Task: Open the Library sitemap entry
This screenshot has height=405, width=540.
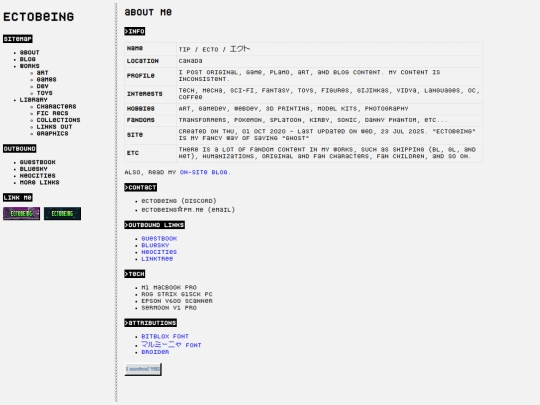Action: click(33, 100)
